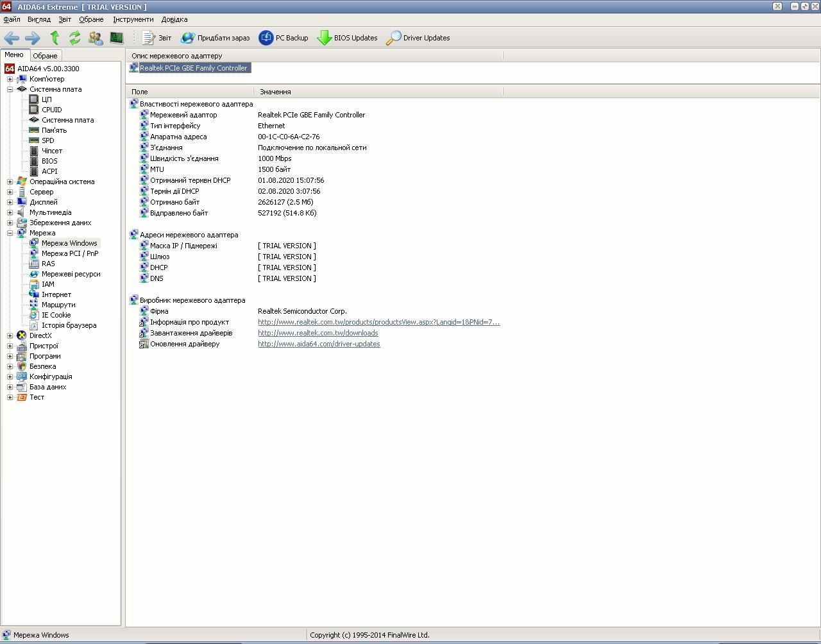Image resolution: width=821 pixels, height=644 pixels.
Task: Open the Довідка menu
Action: tap(174, 19)
